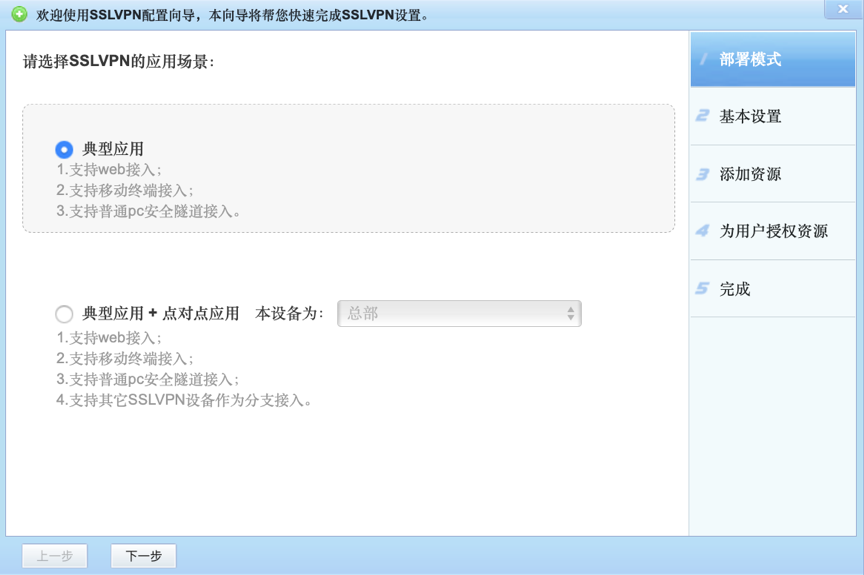Close the SSLVPN wizard dialog
The height and width of the screenshot is (575, 864).
(843, 9)
